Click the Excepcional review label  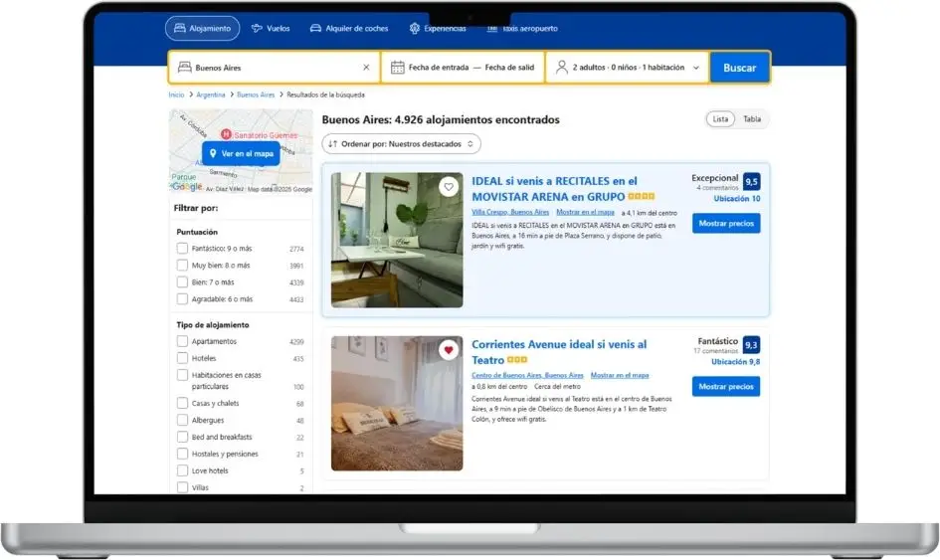point(714,178)
